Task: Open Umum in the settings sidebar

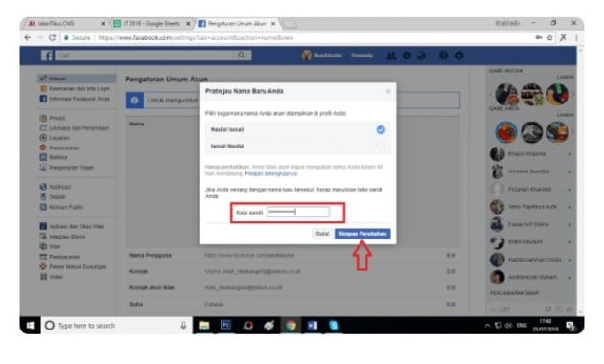Action: 77,79
